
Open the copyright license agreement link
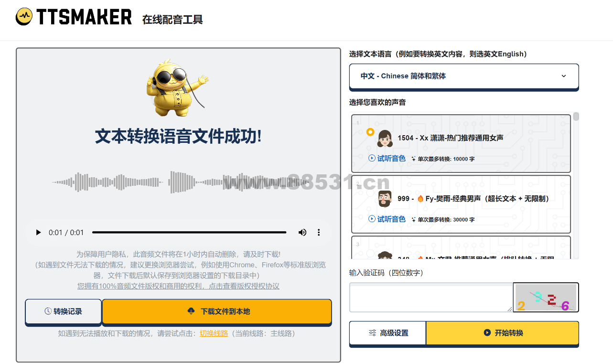coord(178,286)
